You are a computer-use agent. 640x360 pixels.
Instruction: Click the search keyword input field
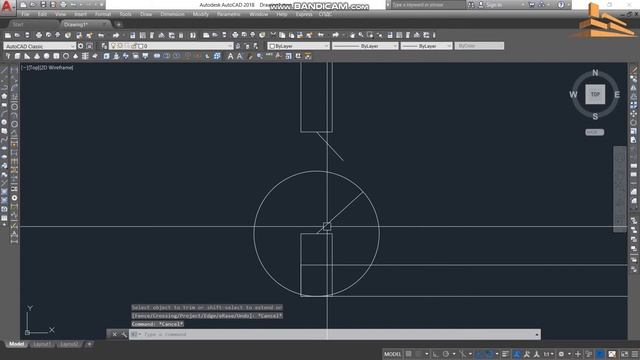pyautogui.click(x=428, y=5)
